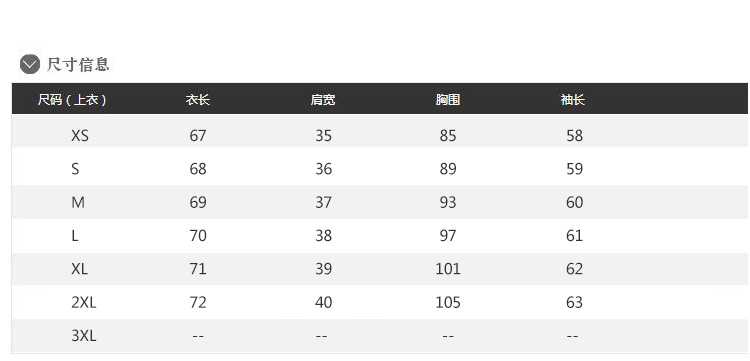
Task: Select the L size row label
Action: point(75,236)
